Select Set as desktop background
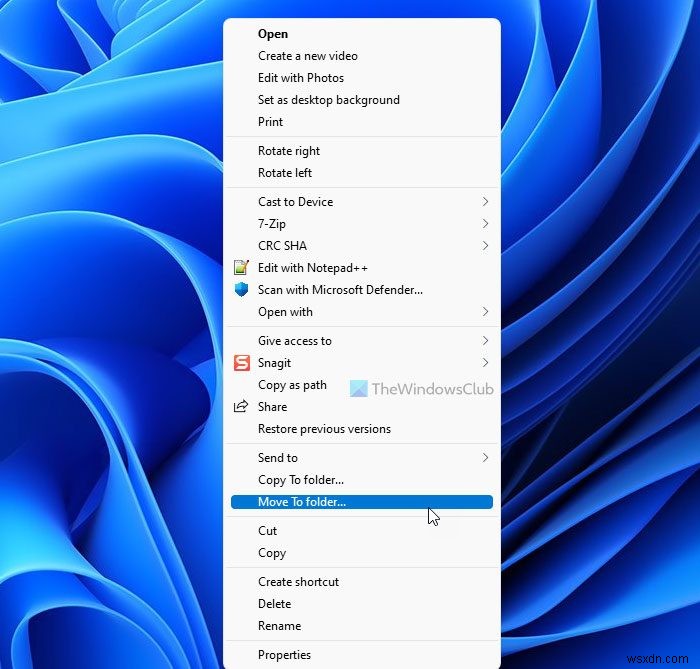Screen dimensions: 700x669 [362, 100]
